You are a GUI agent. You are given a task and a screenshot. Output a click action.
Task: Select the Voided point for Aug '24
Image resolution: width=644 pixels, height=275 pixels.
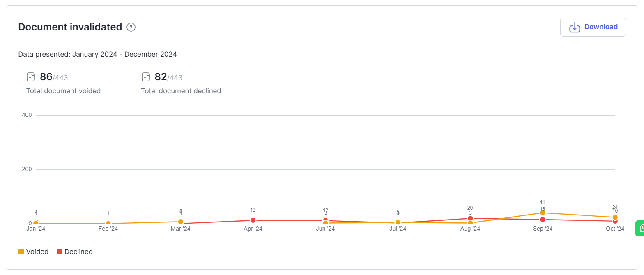tap(470, 223)
